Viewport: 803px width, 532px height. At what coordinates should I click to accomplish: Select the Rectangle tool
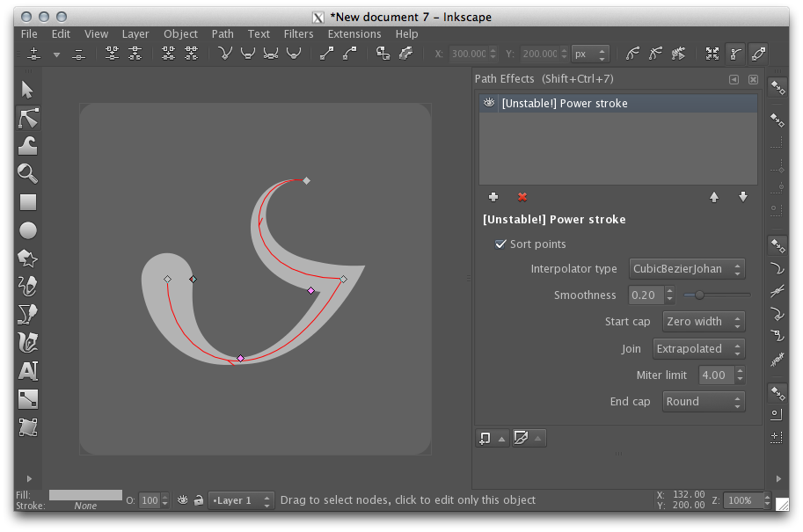[27, 202]
